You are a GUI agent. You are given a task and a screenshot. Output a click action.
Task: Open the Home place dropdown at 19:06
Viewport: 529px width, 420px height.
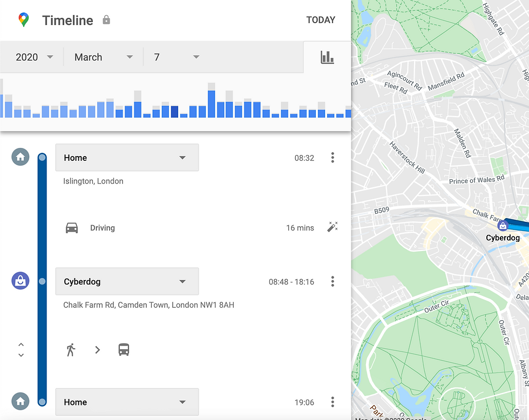point(127,402)
